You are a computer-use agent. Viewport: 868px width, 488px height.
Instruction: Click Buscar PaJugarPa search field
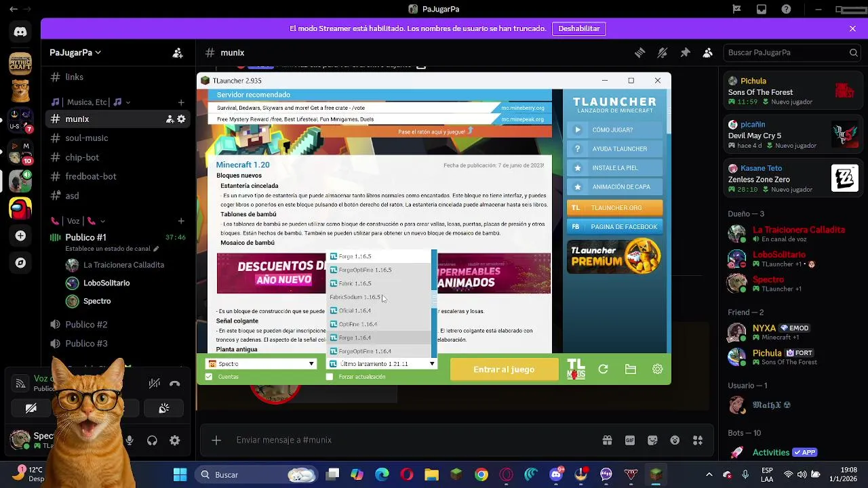tap(792, 52)
